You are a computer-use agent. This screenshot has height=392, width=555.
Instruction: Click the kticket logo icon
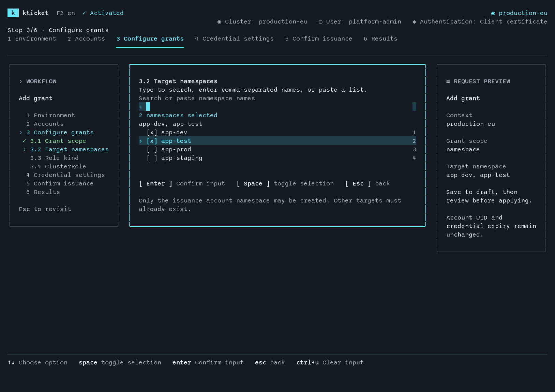click(13, 13)
